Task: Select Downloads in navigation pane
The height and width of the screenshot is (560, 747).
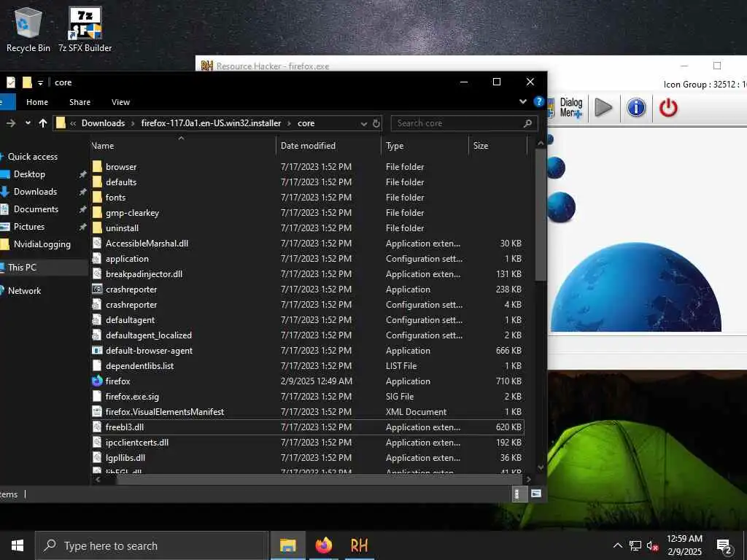Action: pyautogui.click(x=35, y=192)
